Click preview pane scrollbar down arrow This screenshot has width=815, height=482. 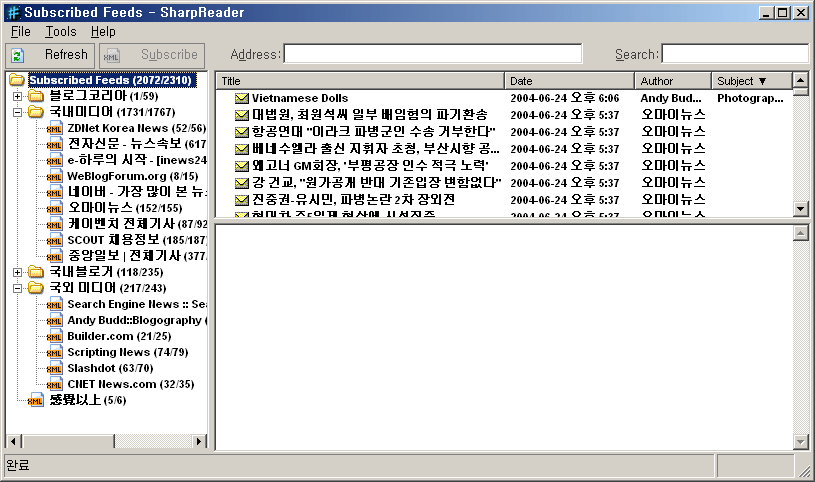800,442
